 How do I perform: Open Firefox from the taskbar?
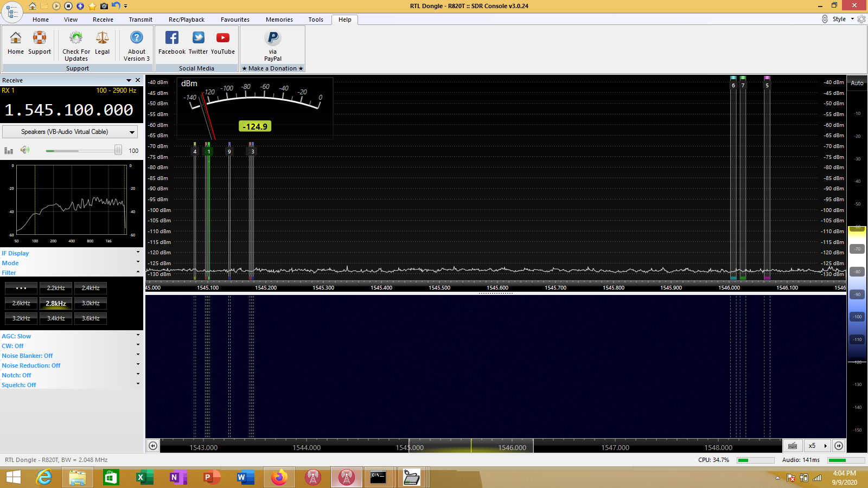(x=279, y=478)
